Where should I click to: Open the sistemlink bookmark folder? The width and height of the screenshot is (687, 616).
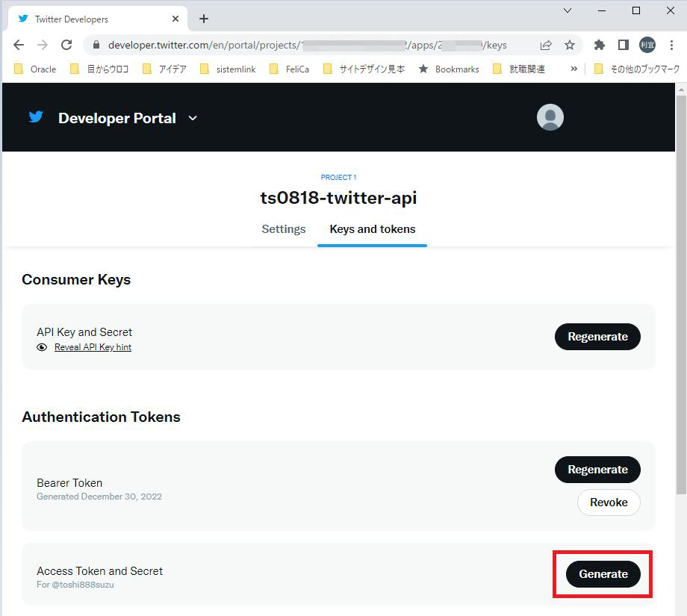click(x=228, y=69)
